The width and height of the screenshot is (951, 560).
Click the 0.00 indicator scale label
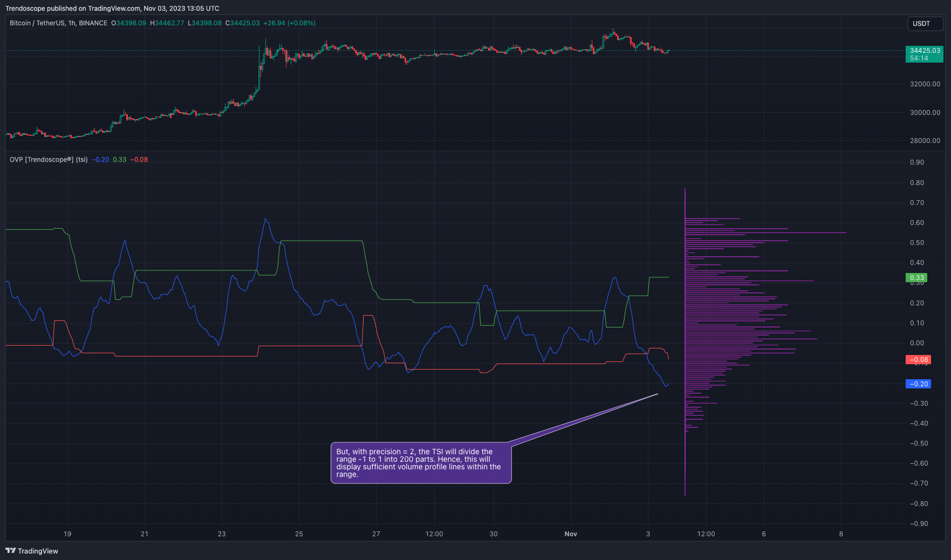[x=917, y=343]
